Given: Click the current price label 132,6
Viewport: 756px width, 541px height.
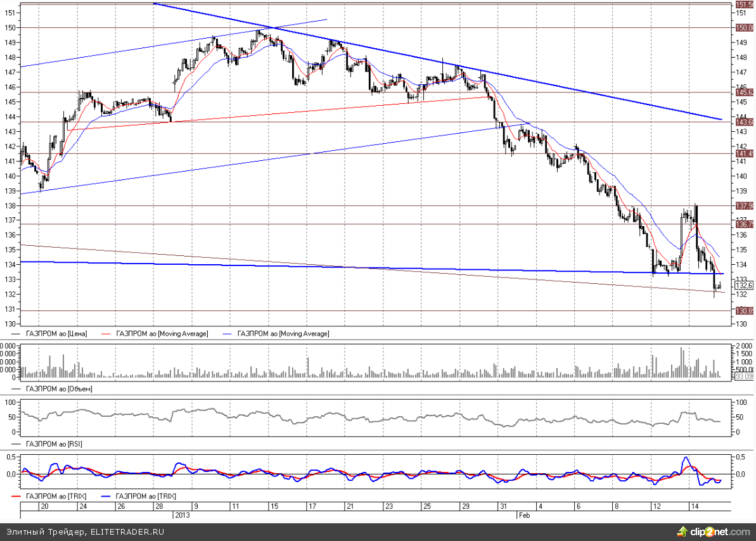Looking at the screenshot, I should click(x=743, y=285).
